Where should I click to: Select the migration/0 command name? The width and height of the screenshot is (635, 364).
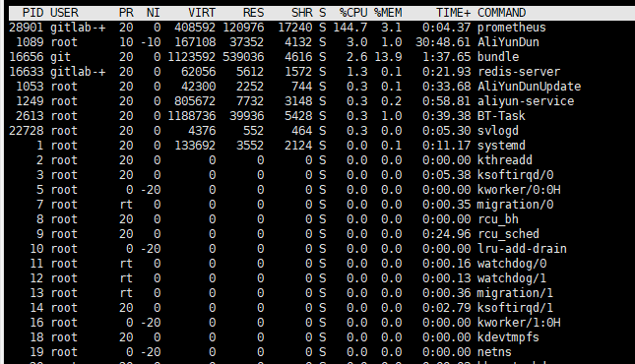point(515,205)
